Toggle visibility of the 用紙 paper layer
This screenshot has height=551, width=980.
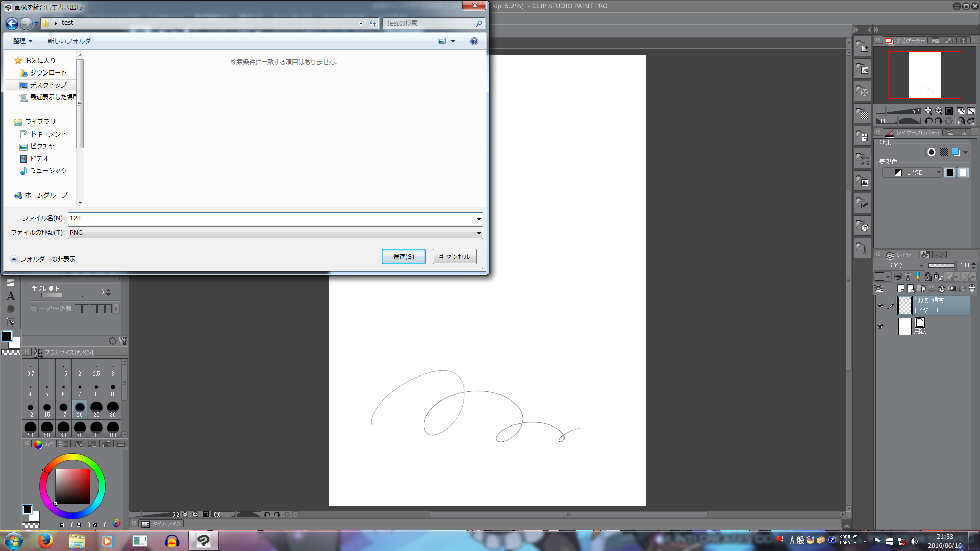[880, 327]
